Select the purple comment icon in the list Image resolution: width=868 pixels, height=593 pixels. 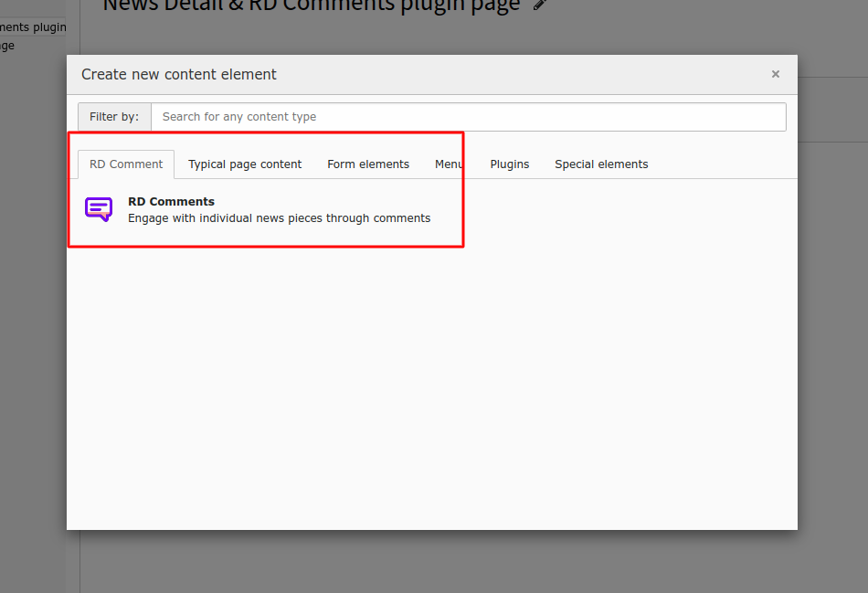click(98, 208)
